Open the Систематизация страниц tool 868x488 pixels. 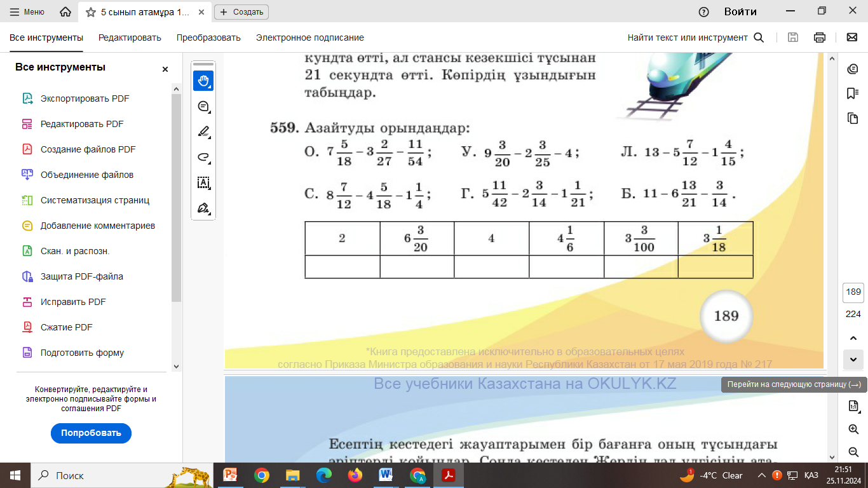tap(95, 200)
